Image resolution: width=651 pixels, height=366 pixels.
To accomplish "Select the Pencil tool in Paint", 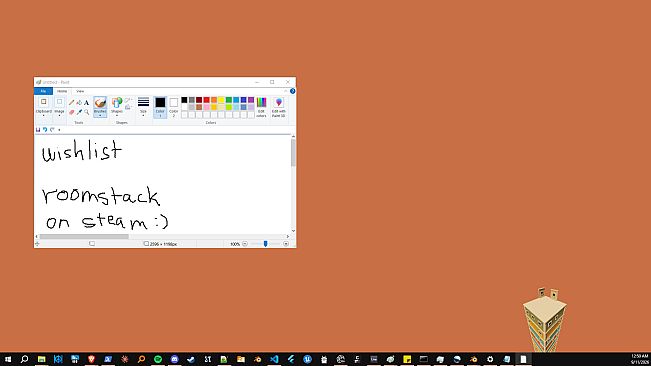I will tap(71, 102).
